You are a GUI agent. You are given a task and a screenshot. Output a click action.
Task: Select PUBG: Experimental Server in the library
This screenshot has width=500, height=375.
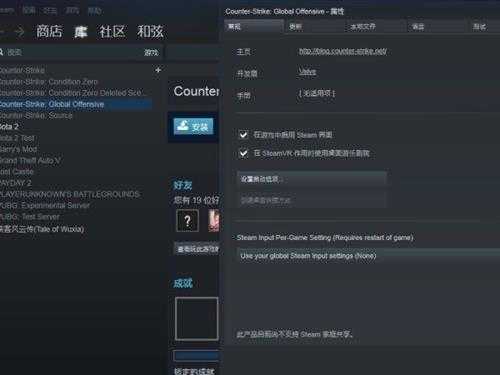45,206
